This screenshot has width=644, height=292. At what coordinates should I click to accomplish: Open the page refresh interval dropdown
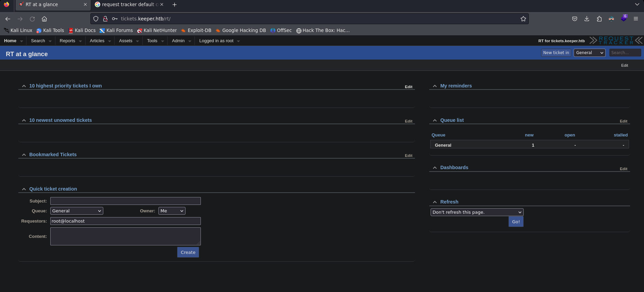click(x=476, y=212)
